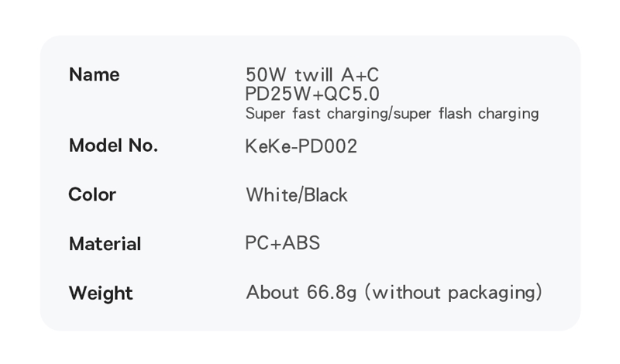Select the PC+ABS material value
The image size is (620, 364).
tap(282, 243)
